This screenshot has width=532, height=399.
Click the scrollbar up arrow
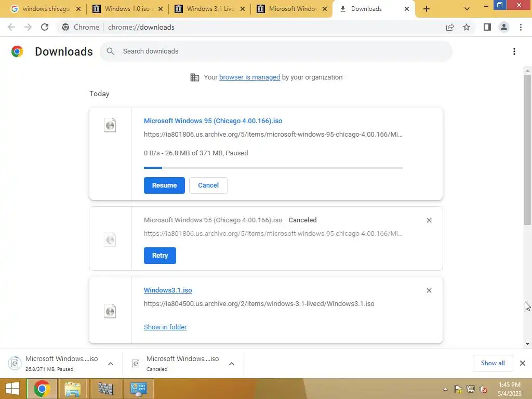(x=527, y=70)
